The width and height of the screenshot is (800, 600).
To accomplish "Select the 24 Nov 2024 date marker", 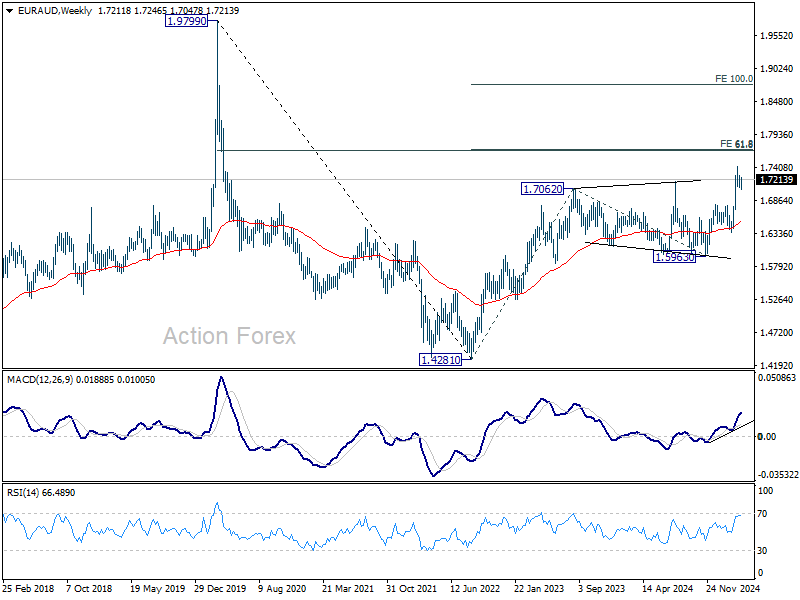I will click(x=733, y=588).
